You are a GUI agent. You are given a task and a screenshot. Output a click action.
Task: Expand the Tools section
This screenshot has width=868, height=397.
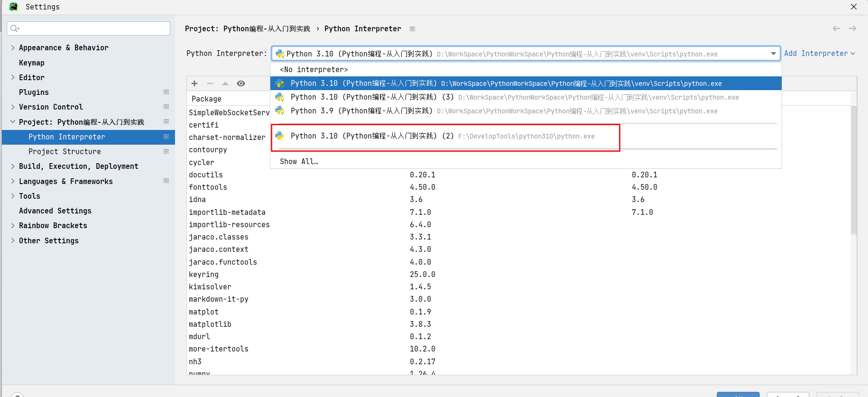(13, 196)
